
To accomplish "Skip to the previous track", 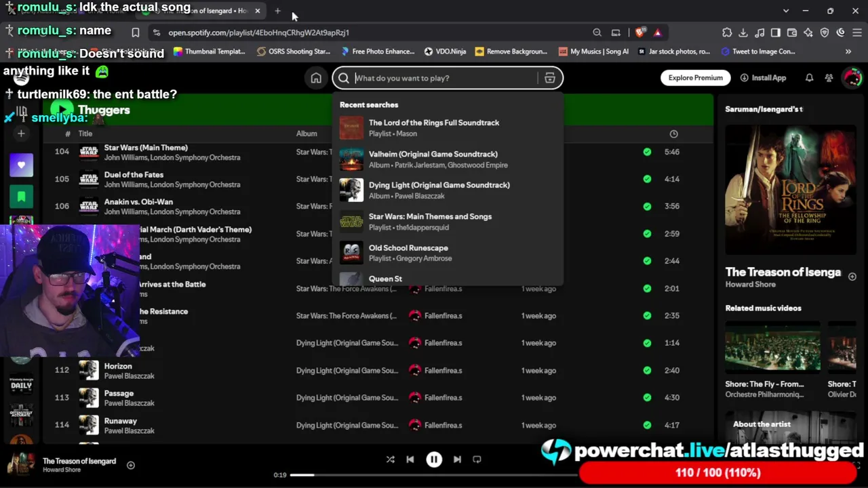I will tap(410, 460).
